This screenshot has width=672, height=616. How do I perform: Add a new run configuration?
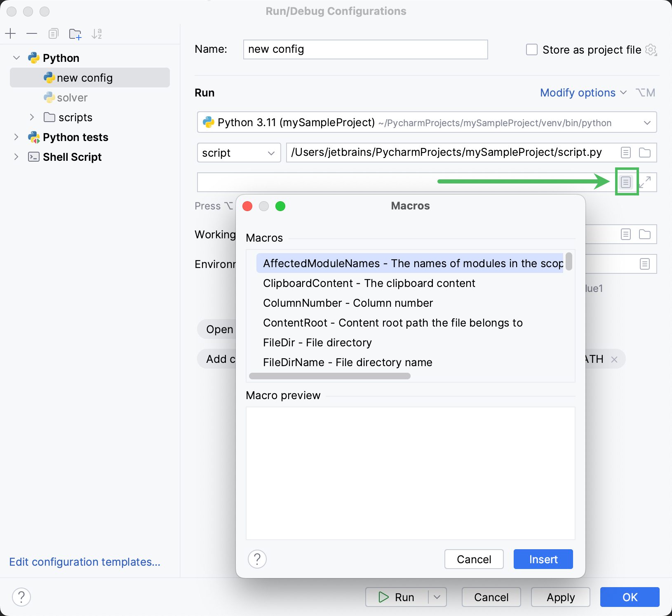click(11, 33)
